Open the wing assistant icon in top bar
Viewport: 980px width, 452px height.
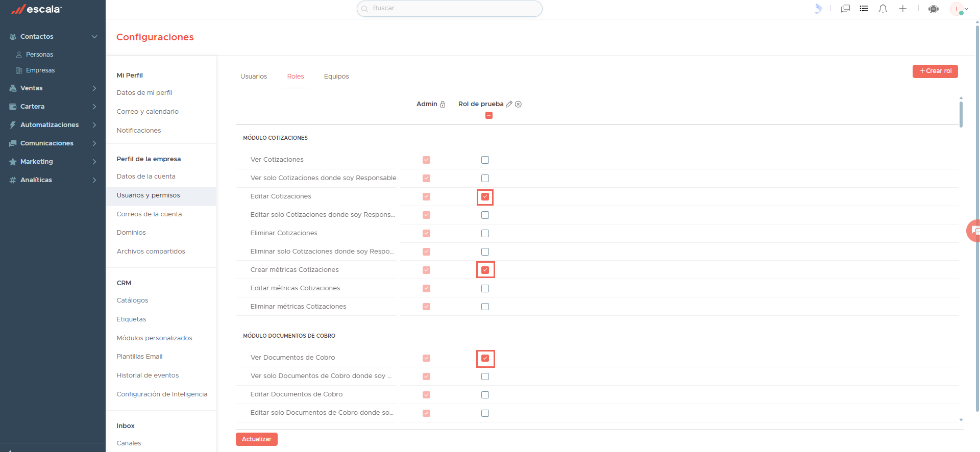pyautogui.click(x=818, y=9)
